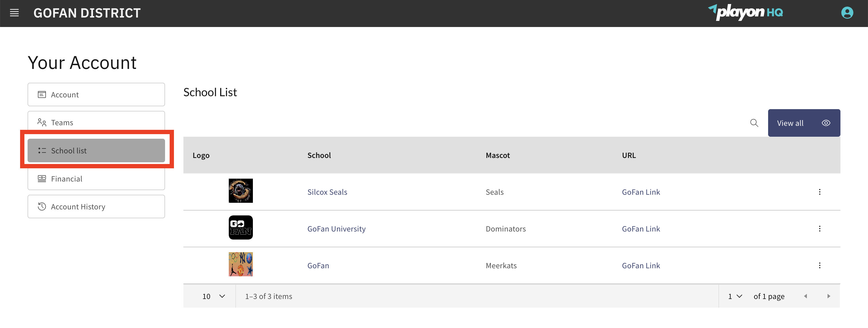868x328 pixels.
Task: Click the PlayOn HQ logo
Action: click(x=745, y=12)
